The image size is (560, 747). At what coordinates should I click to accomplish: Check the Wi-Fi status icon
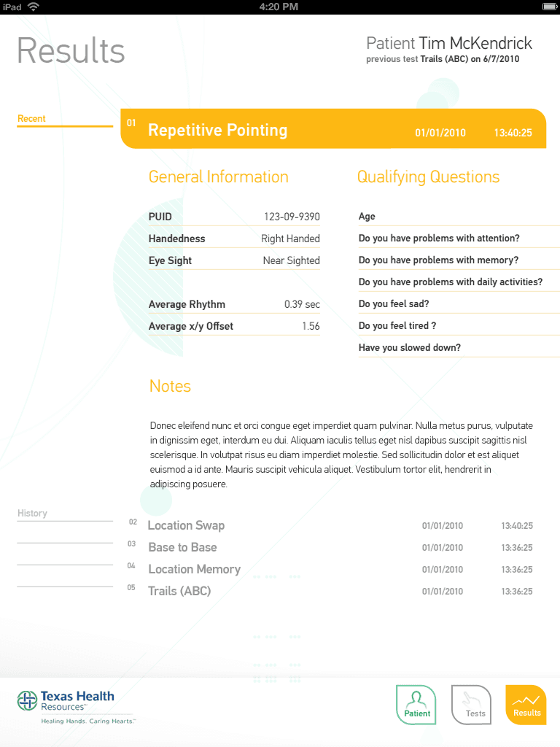coord(34,7)
